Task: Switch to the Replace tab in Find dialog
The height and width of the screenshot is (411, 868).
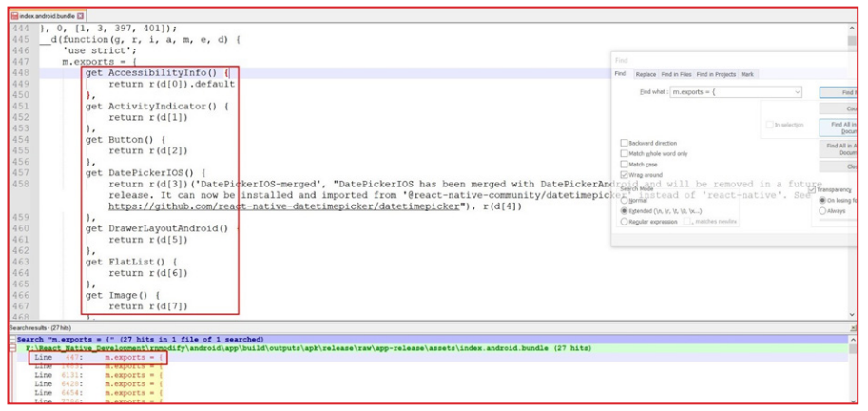Action: tap(646, 74)
